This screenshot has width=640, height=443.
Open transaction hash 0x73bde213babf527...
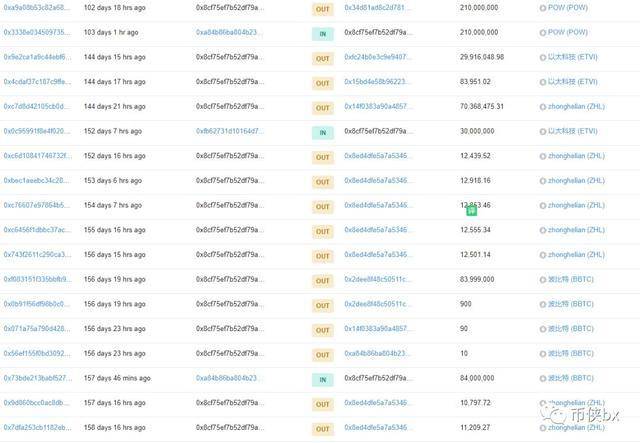coord(37,378)
